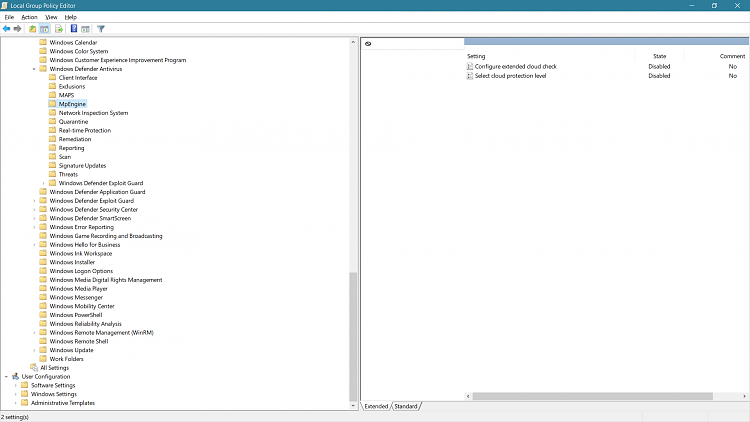Screen dimensions: 750x422
Task: Click the details pane's horizontal scrollbar thumb
Action: point(593,396)
